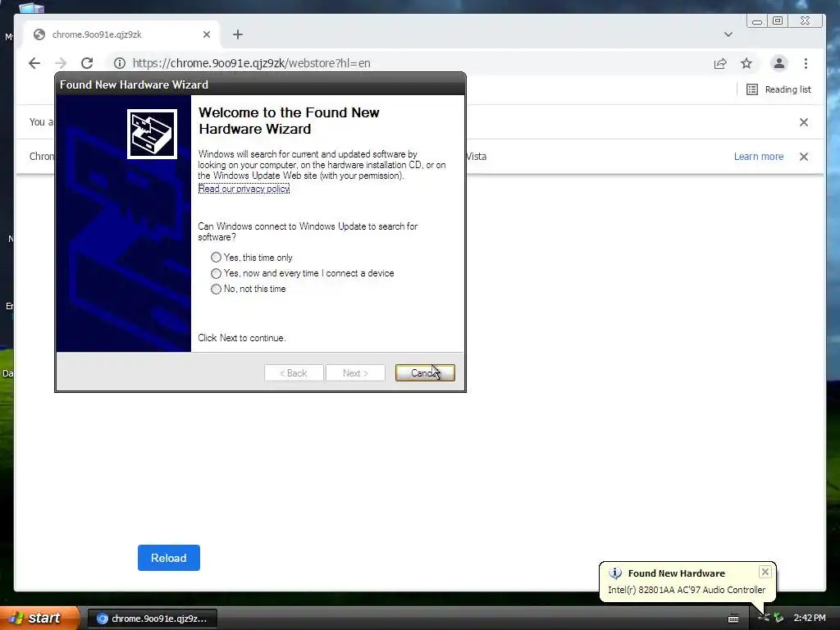Click the keyboard tray icon
840x630 pixels.
[x=733, y=619]
